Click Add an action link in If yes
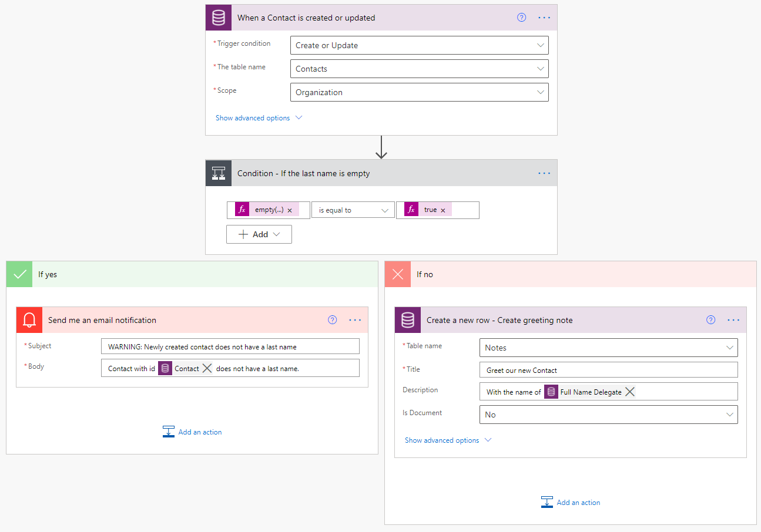The width and height of the screenshot is (761, 532). (200, 432)
